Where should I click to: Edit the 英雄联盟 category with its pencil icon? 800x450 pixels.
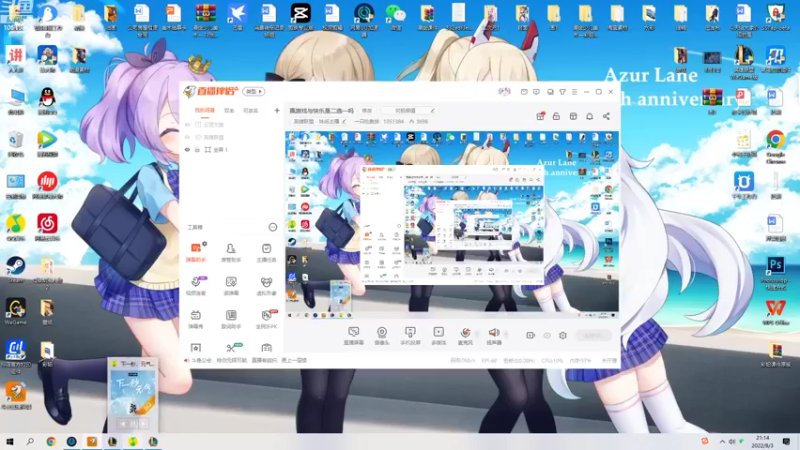tap(344, 121)
